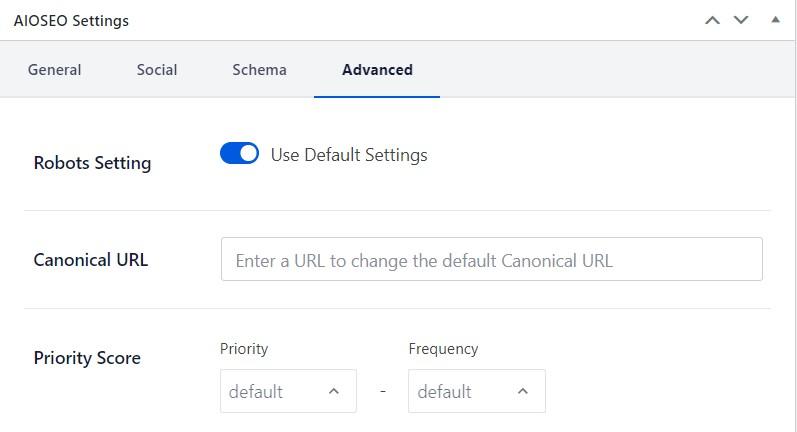This screenshot has width=797, height=432.
Task: Select the Advanced tab
Action: (377, 70)
